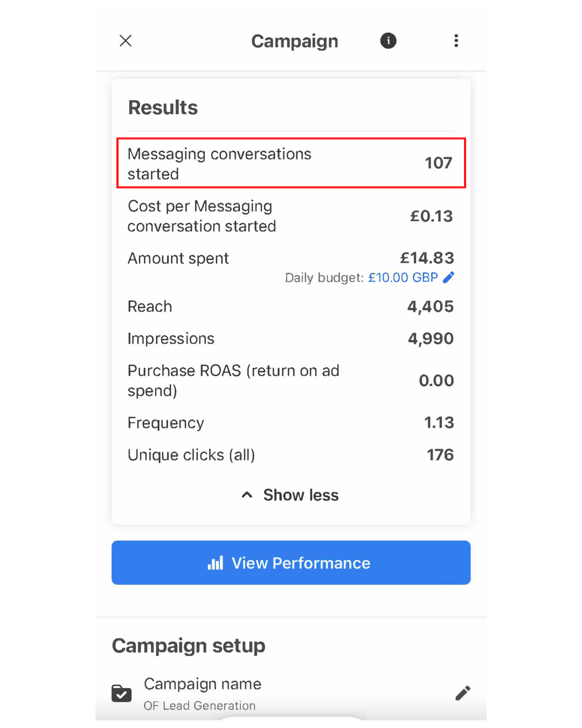The height and width of the screenshot is (728, 582).
Task: Select the Amount spent value £14.83
Action: pos(427,258)
